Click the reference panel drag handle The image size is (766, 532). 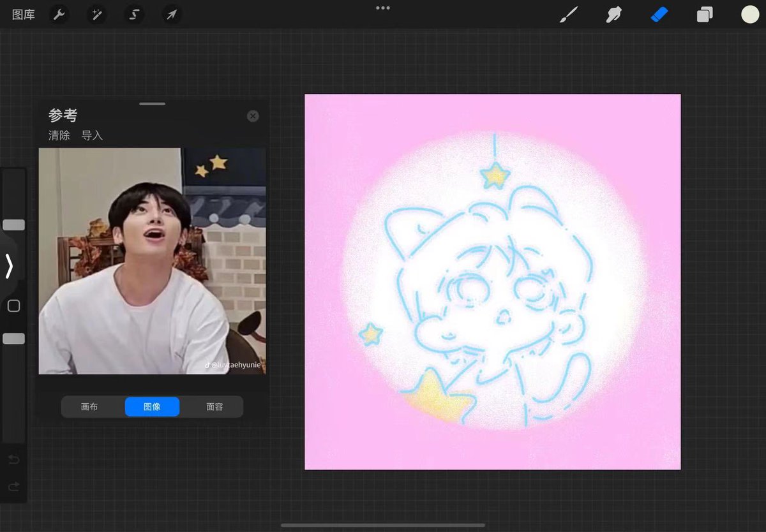coord(152,103)
